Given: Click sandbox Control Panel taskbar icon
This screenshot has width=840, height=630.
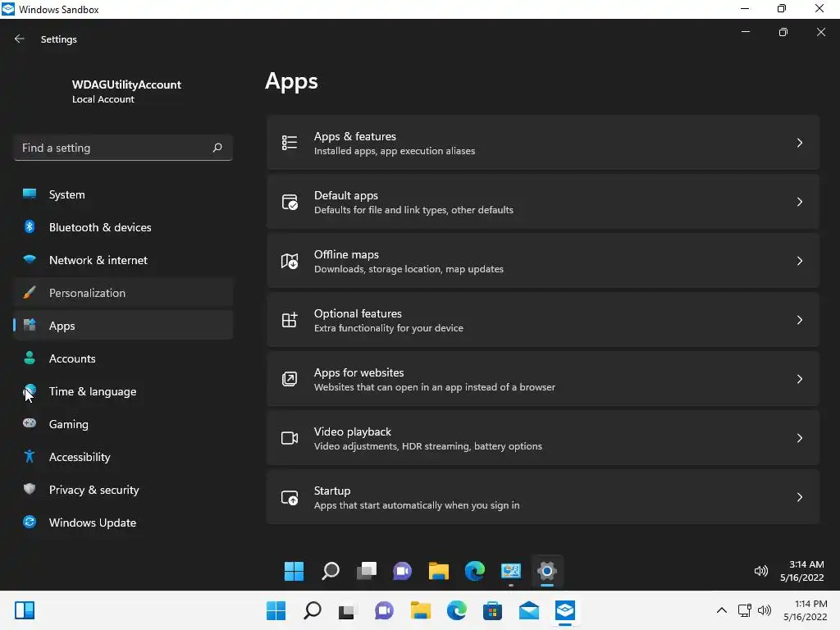Looking at the screenshot, I should coord(510,571).
